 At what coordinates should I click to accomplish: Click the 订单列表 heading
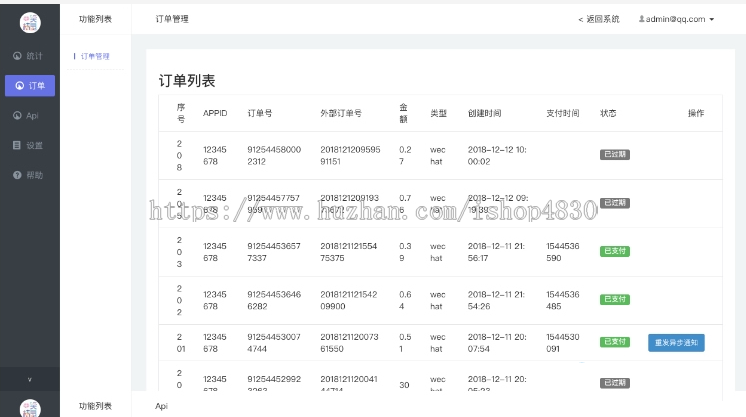[187, 81]
